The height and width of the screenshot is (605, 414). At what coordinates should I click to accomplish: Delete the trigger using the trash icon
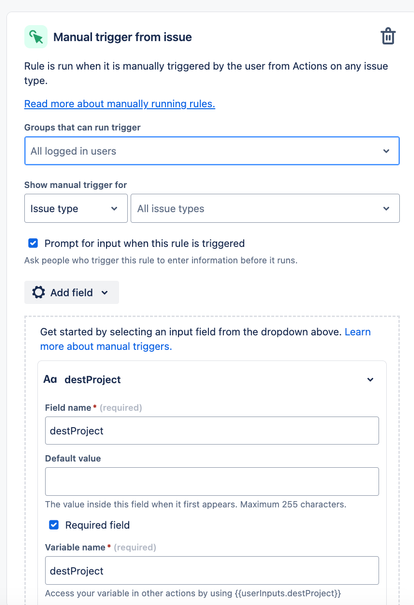point(388,36)
